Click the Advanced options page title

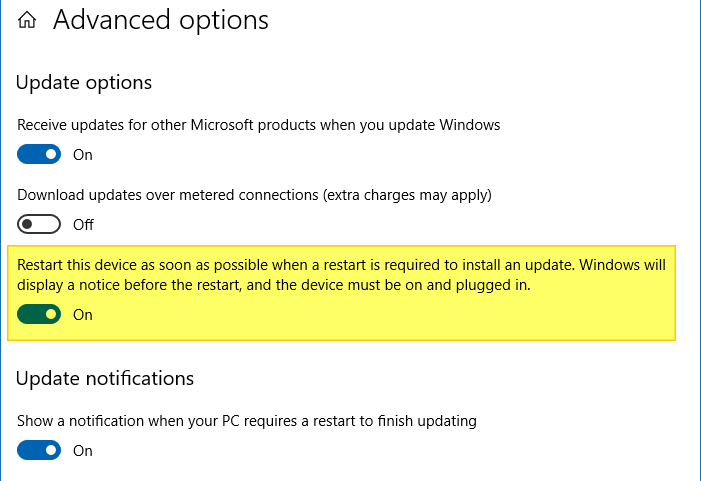pos(161,20)
